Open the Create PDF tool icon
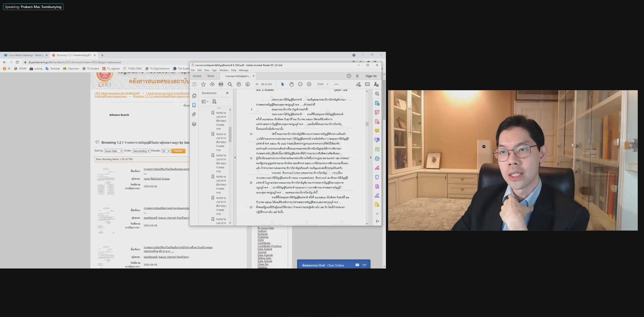Image resolution: width=644 pixels, height=317 pixels. coord(377,122)
